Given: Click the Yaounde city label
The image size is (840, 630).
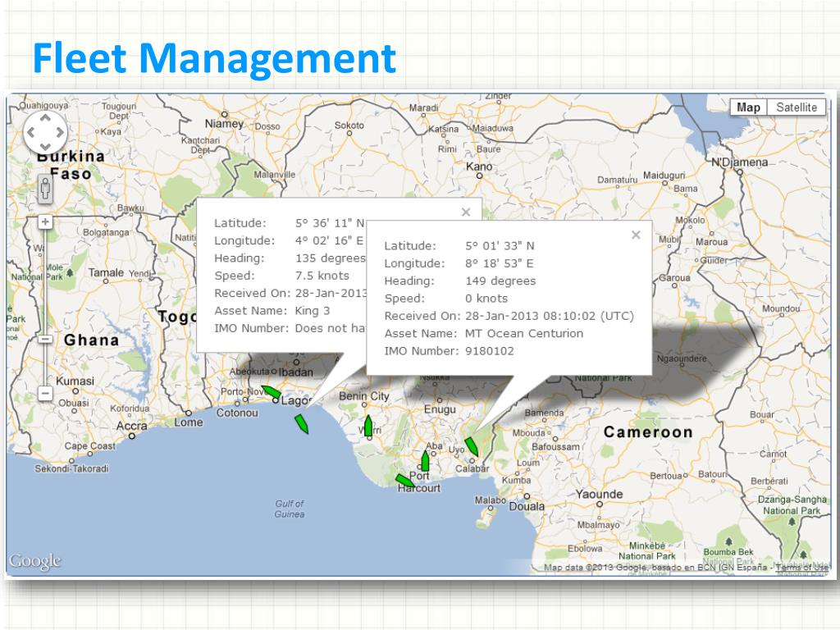Looking at the screenshot, I should (x=599, y=494).
